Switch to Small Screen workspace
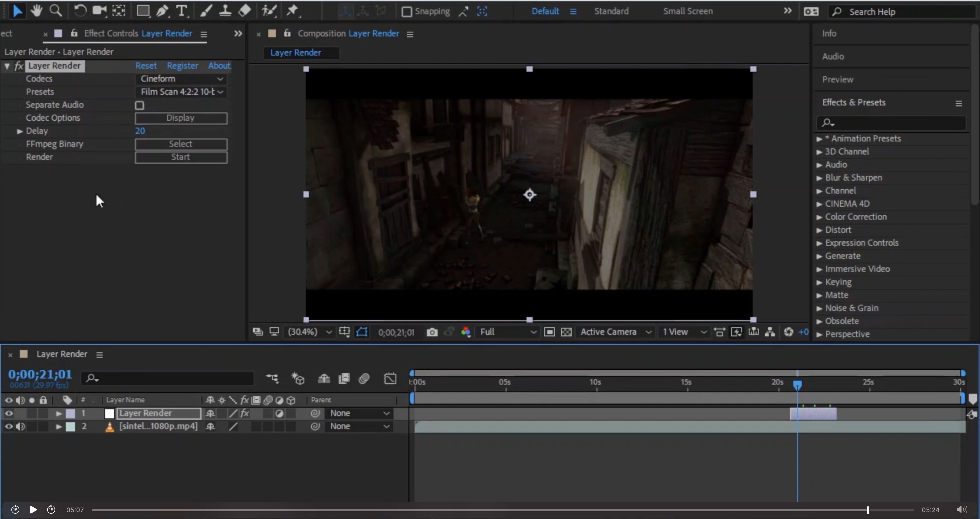Screen dimensions: 980x519 pos(688,11)
